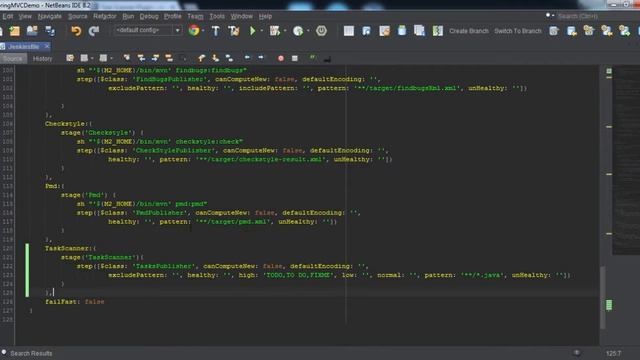Click the Profile Project icon
This screenshot has height=360, width=640.
298,31
